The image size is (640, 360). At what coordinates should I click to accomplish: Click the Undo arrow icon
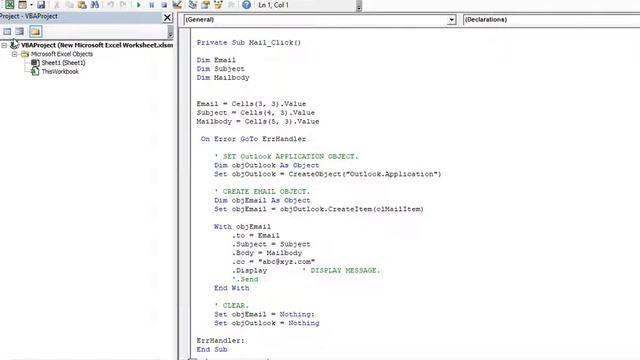[x=111, y=5]
